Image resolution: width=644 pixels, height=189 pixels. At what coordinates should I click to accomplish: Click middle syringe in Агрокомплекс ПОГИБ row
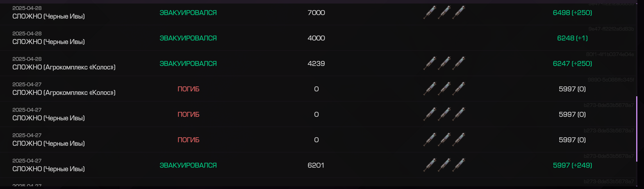444,89
